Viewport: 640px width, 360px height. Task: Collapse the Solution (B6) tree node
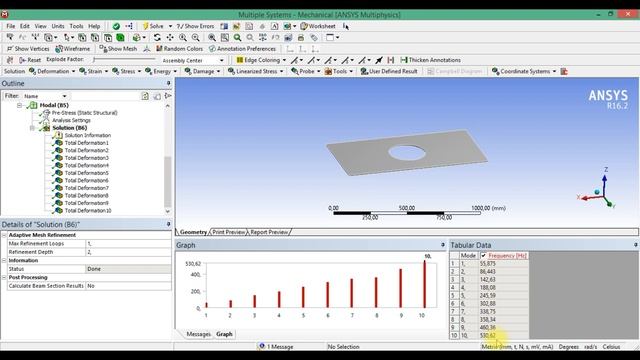[x=32, y=128]
